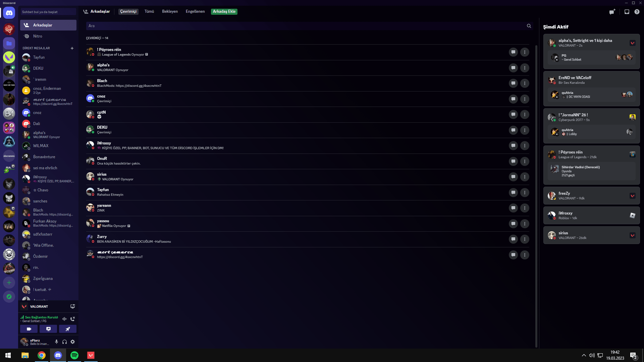Open the Windows Start menu
644x362 pixels.
pos(8,355)
